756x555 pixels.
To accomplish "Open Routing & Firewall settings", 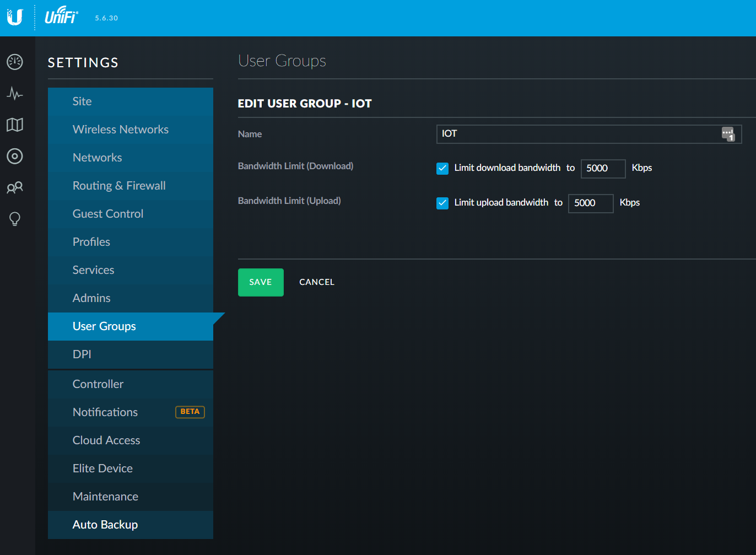I will point(131,186).
